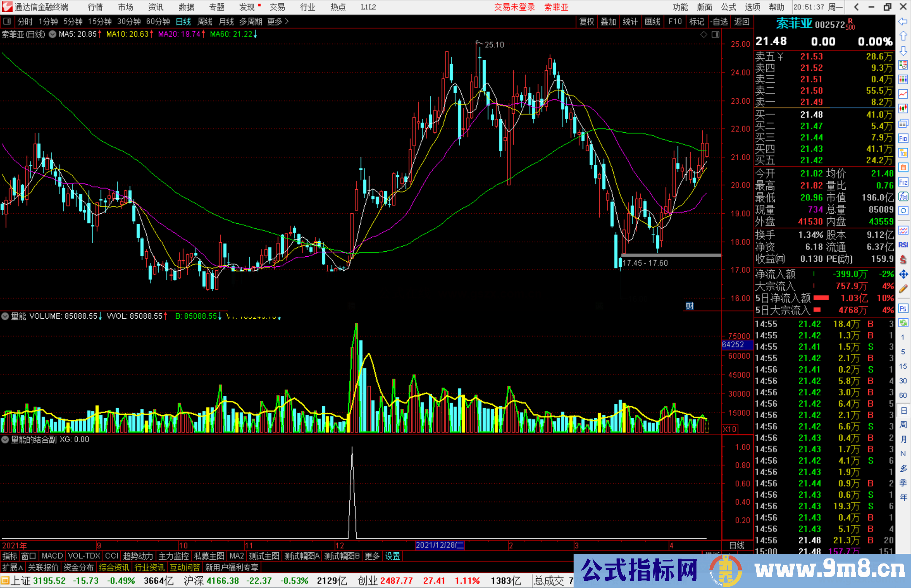911x588 pixels.
Task: Open the f(x) formula manager icon
Action: tap(903, 196)
